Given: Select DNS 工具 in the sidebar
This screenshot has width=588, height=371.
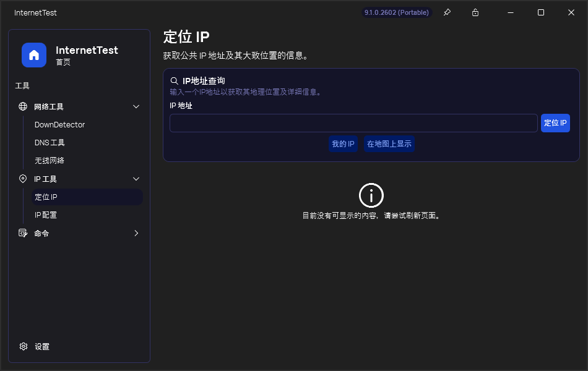Looking at the screenshot, I should [x=50, y=142].
